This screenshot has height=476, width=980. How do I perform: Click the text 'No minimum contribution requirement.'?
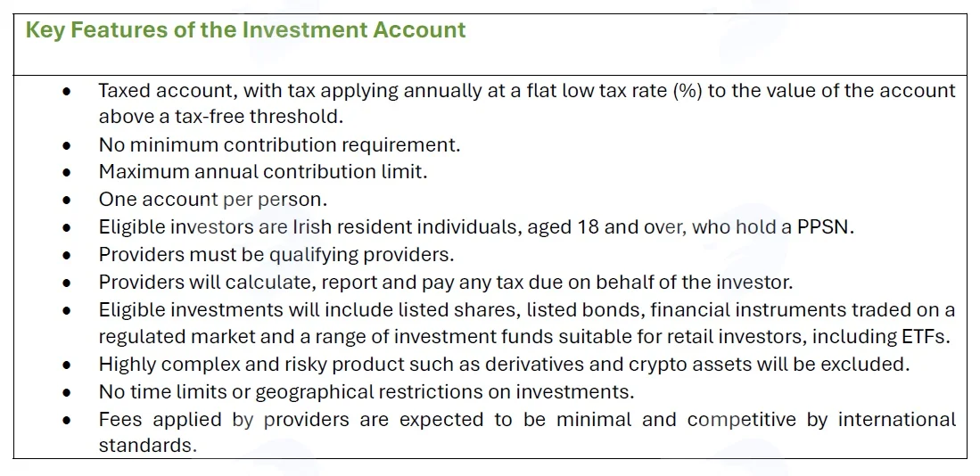(279, 145)
